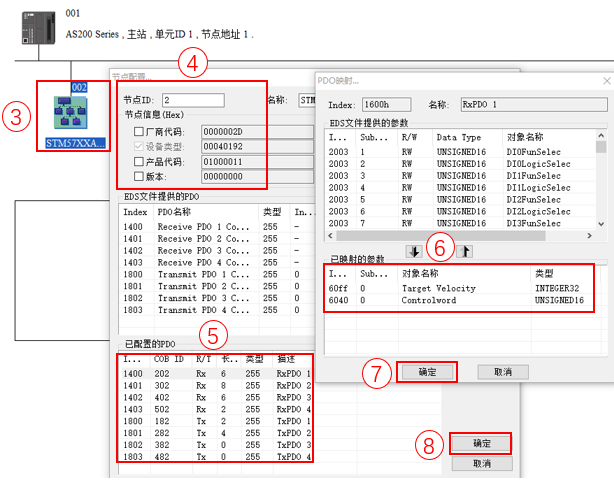
Task: Click the horizontal scrollbar thumb in EDS parameters
Action: coord(441,236)
